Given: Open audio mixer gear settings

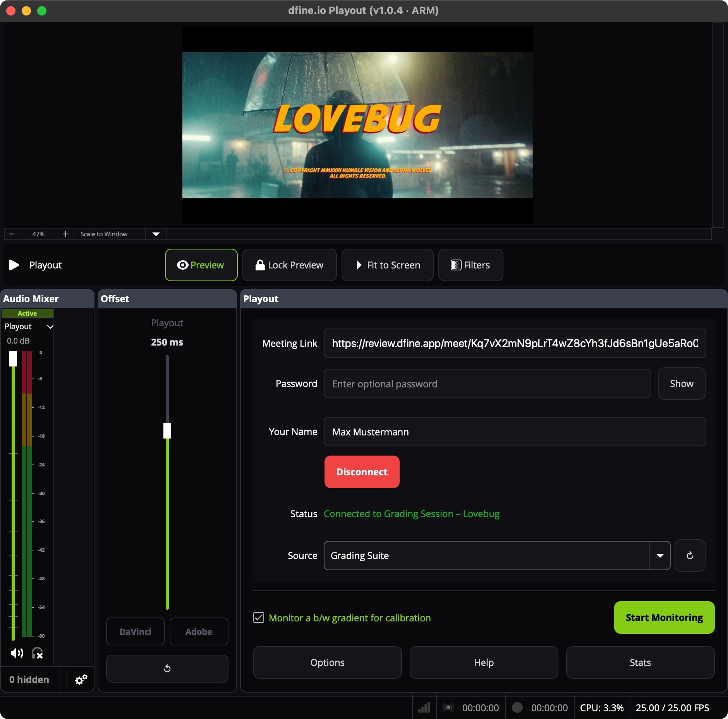Looking at the screenshot, I should (81, 679).
